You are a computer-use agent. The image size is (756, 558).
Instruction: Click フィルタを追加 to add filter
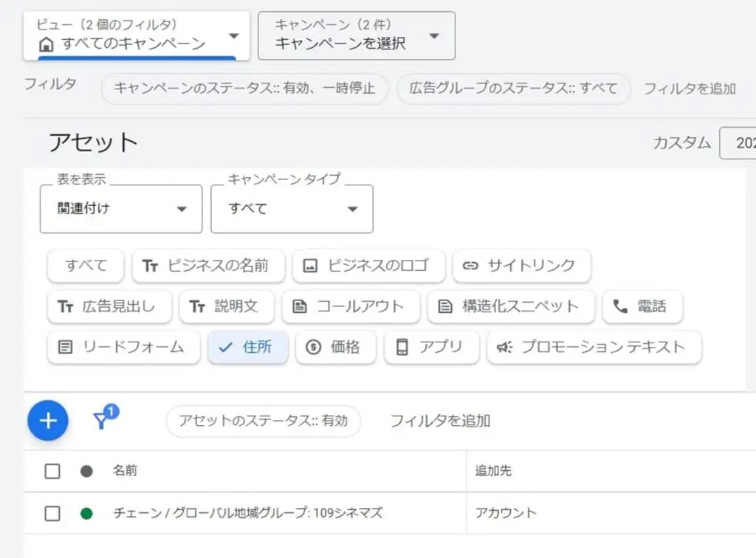coord(440,419)
